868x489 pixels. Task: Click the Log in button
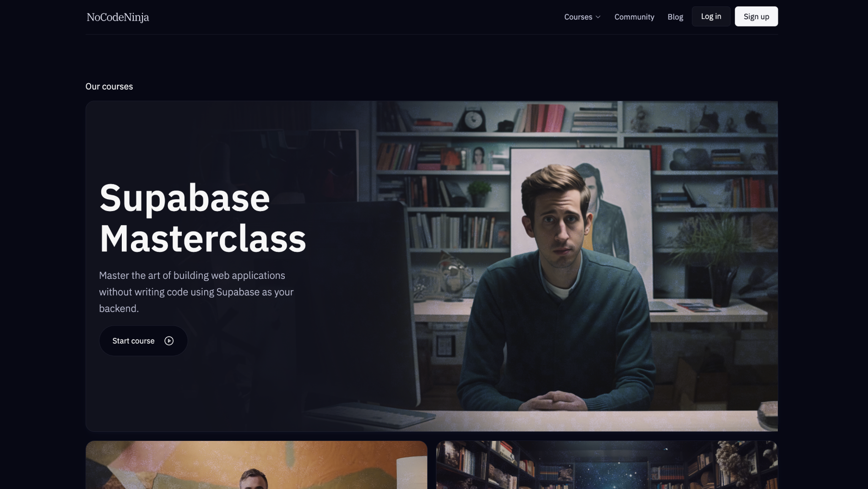pyautogui.click(x=711, y=16)
